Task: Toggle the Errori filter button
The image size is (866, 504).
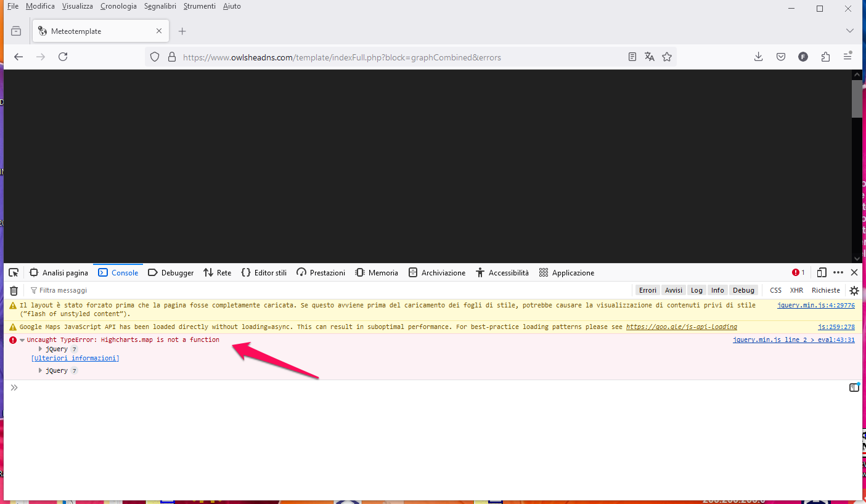Action: [647, 290]
